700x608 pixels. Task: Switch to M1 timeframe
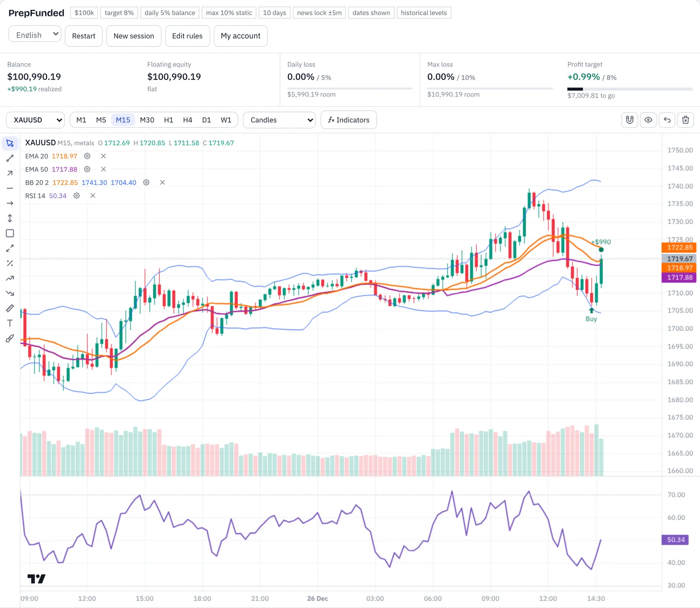[x=81, y=120]
